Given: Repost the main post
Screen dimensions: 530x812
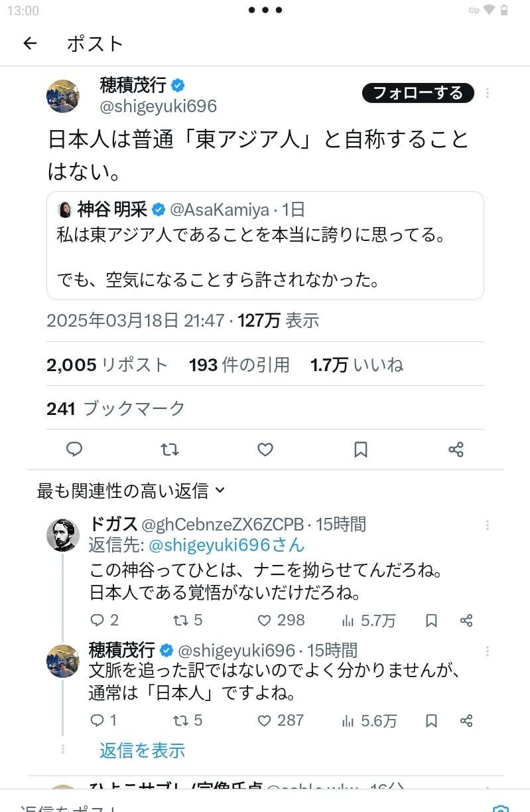Looking at the screenshot, I should click(170, 449).
